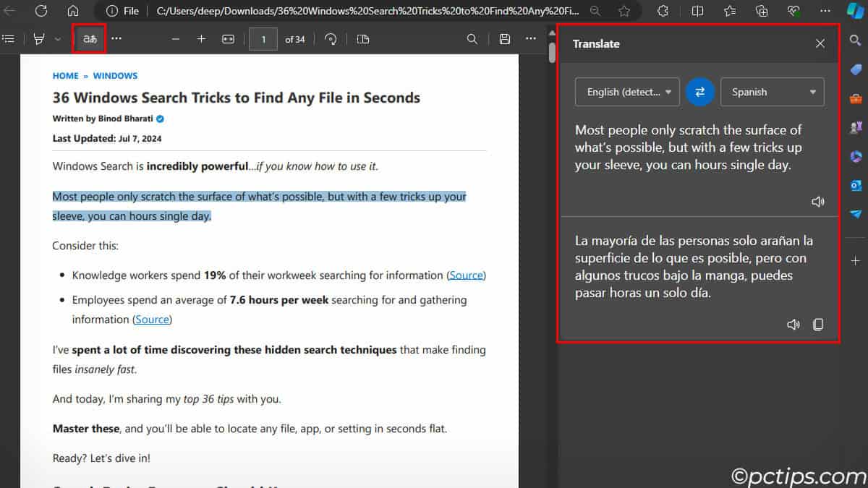Change the target language from Spanish
The width and height of the screenshot is (868, 488).
pos(772,92)
